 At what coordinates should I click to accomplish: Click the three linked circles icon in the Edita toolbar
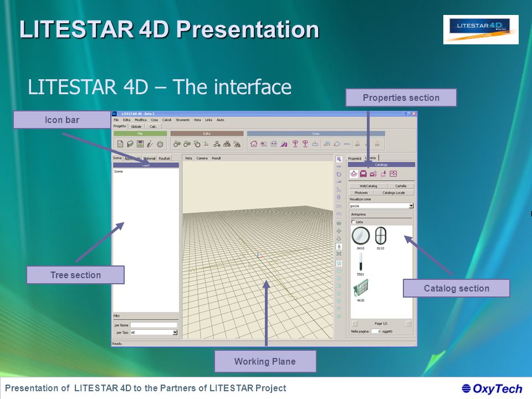[x=217, y=144]
